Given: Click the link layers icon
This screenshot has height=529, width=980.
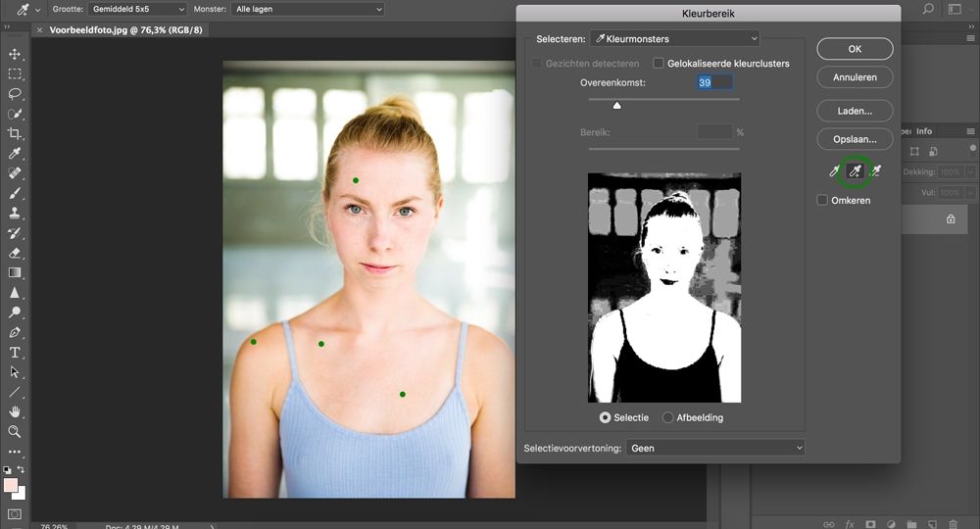Looking at the screenshot, I should point(829,524).
